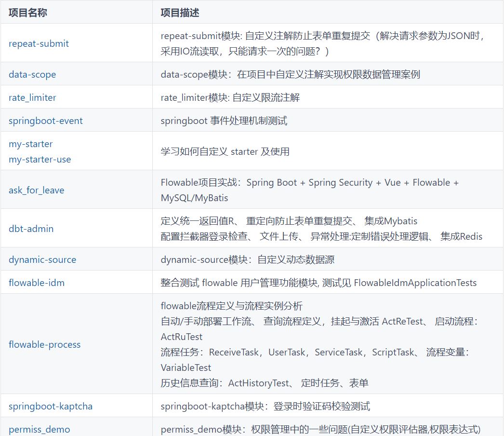Open the flowable-process project link

[45, 345]
